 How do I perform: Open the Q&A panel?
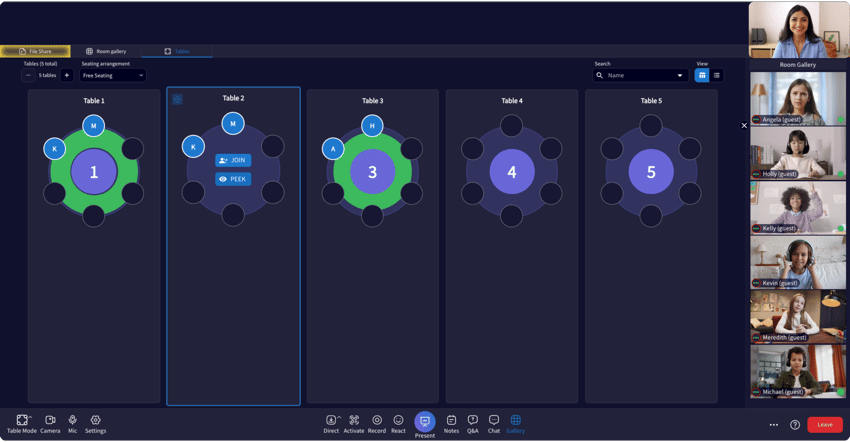pyautogui.click(x=473, y=424)
